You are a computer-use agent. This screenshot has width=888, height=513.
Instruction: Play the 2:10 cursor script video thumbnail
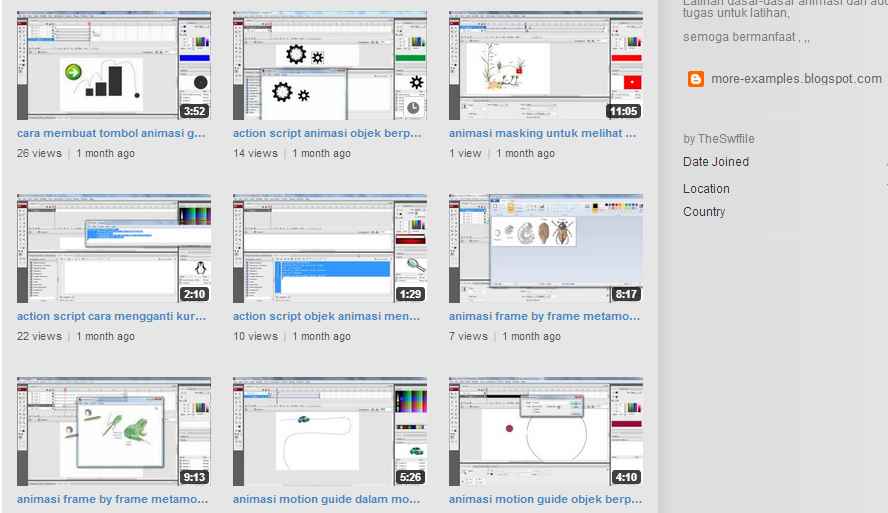(x=114, y=249)
